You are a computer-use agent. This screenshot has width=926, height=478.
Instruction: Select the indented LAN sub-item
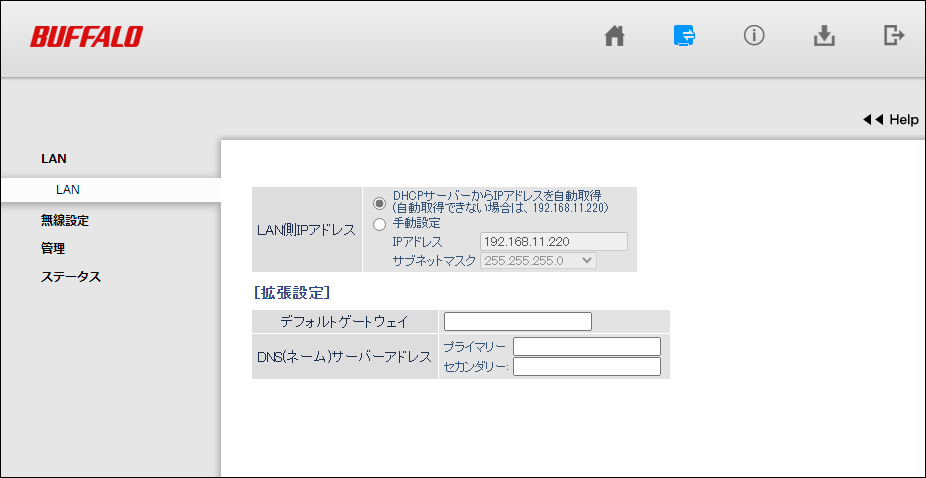(68, 189)
